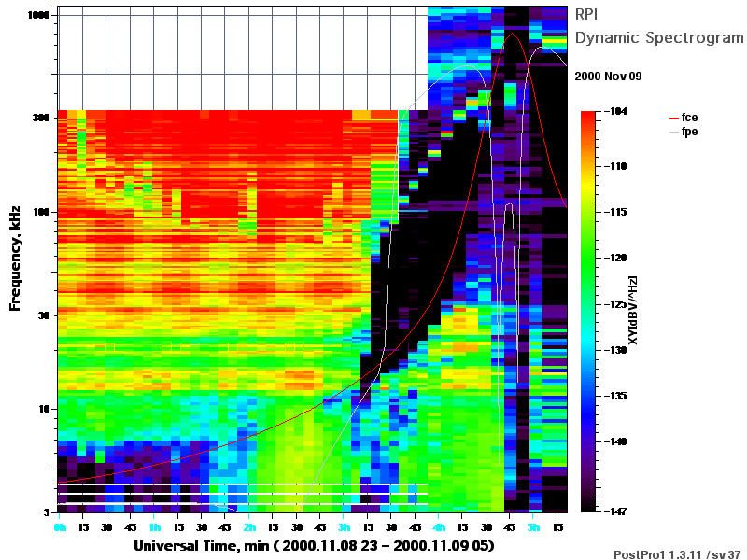
Task: Click the gray fpe legend line
Action: click(673, 133)
